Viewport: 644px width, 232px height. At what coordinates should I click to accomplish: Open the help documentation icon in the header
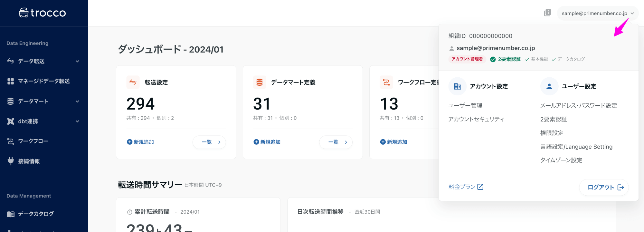[547, 13]
